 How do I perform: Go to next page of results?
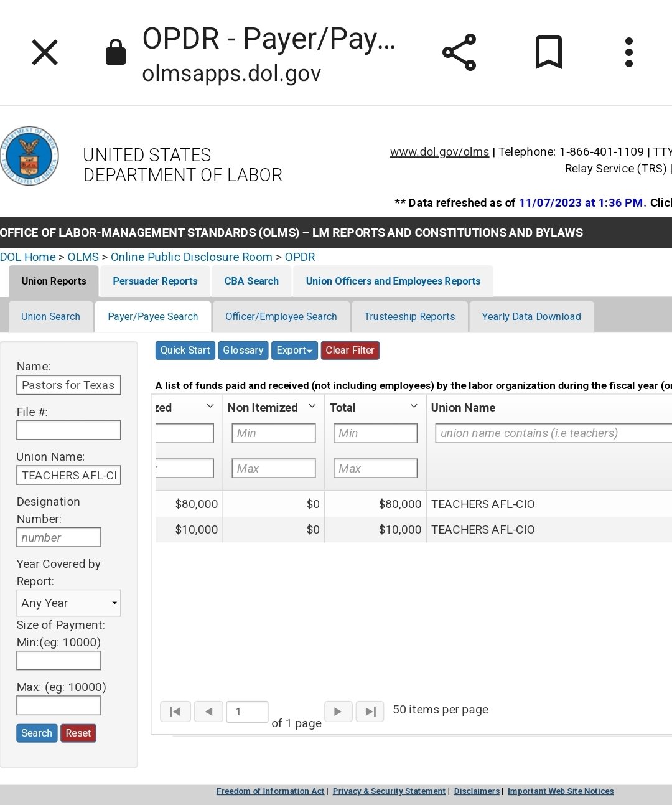(x=338, y=712)
